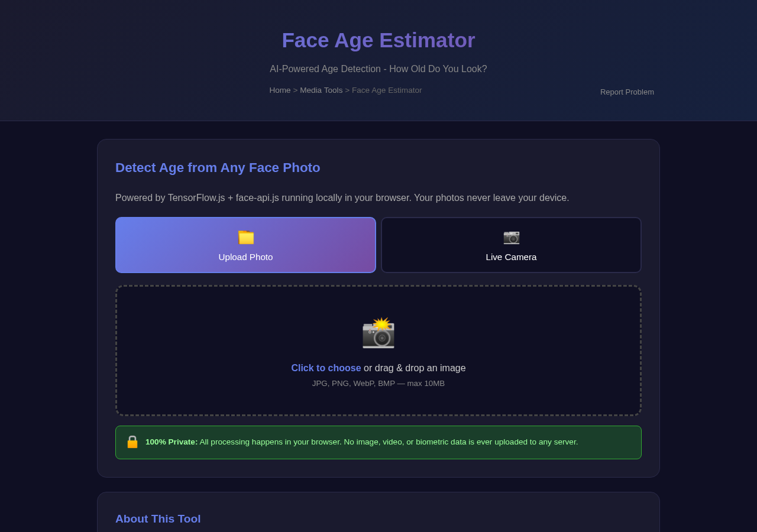Click the dashed image drop zone

click(378, 351)
